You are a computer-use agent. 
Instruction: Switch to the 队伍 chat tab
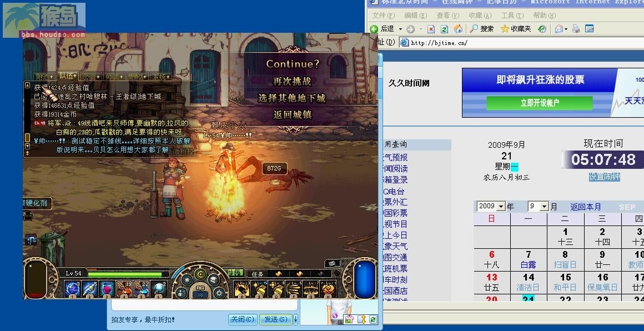68,76
